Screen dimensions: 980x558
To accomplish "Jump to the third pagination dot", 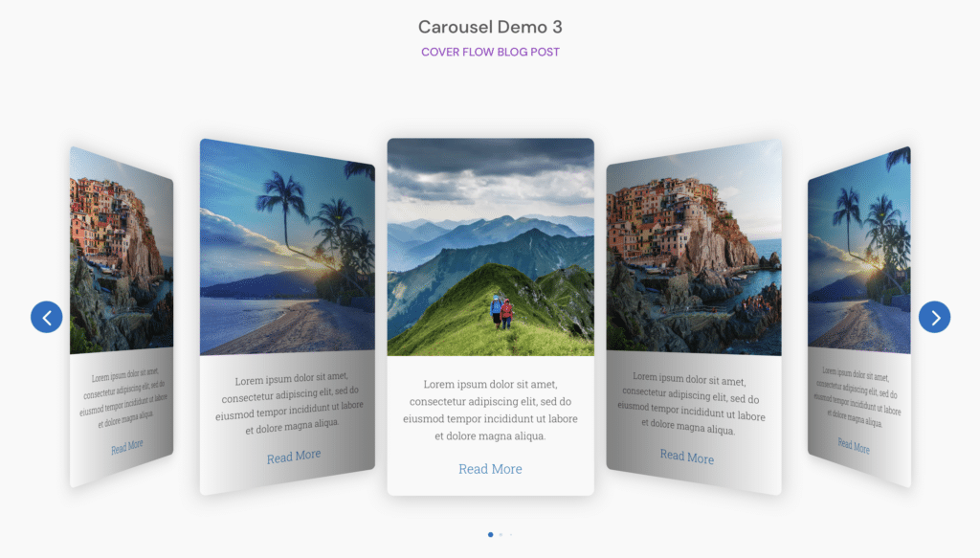I will 510,534.
